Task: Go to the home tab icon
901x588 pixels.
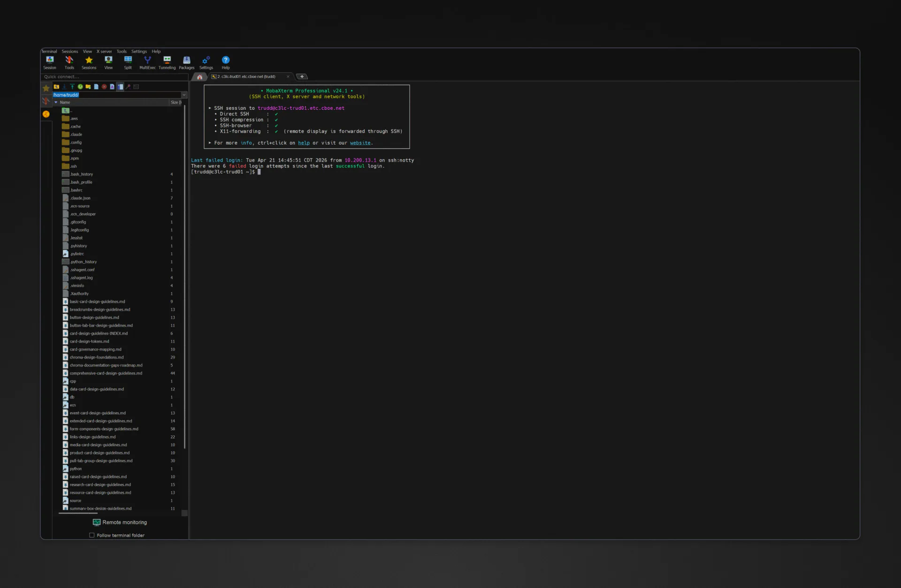Action: click(x=200, y=76)
